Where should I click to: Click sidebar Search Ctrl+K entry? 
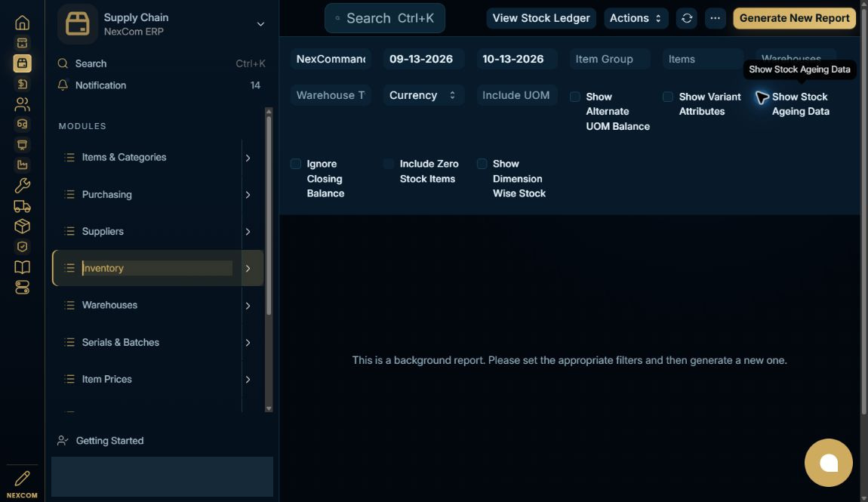tap(162, 63)
